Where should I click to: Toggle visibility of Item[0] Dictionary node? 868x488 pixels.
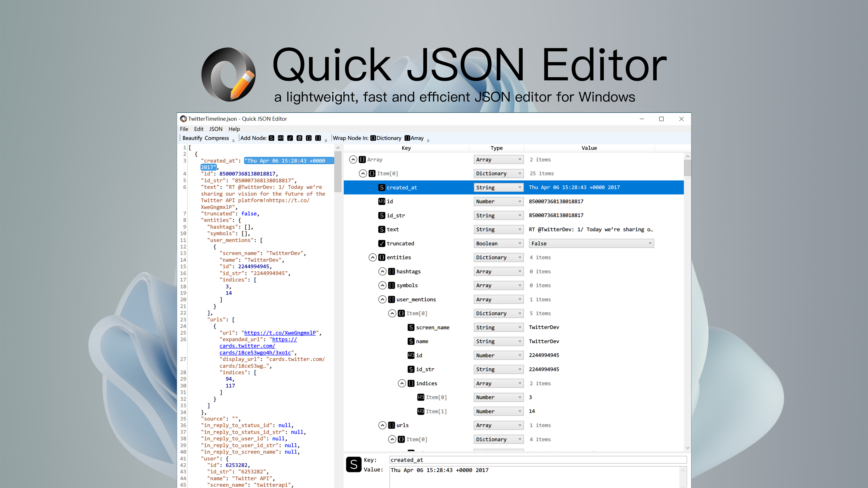(363, 173)
